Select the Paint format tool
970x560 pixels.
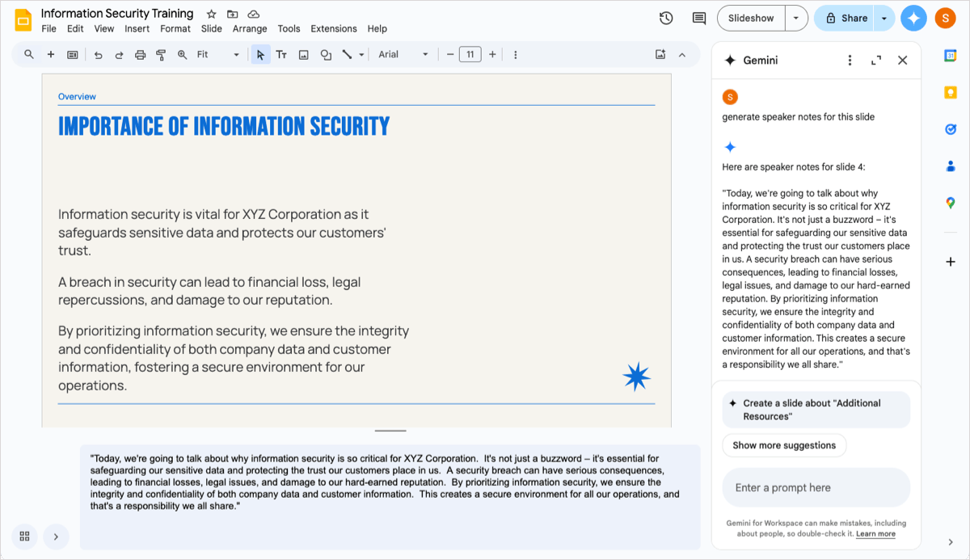point(160,55)
